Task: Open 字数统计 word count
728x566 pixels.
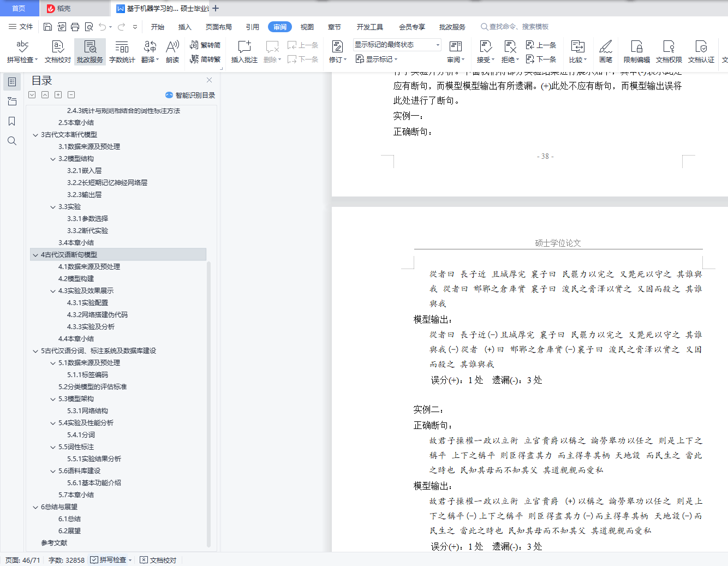Action: point(122,52)
